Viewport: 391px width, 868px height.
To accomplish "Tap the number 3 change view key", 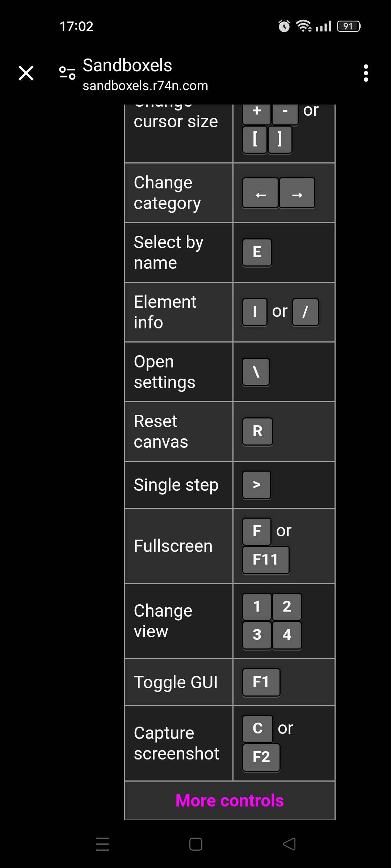I will click(x=257, y=635).
